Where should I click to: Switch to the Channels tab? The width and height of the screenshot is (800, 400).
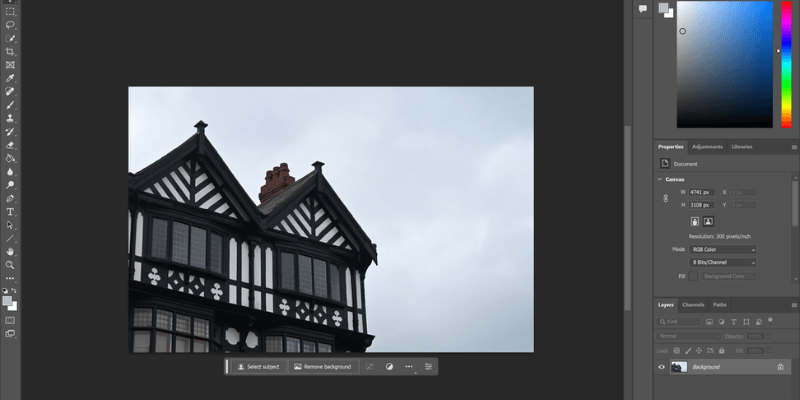pyautogui.click(x=693, y=304)
